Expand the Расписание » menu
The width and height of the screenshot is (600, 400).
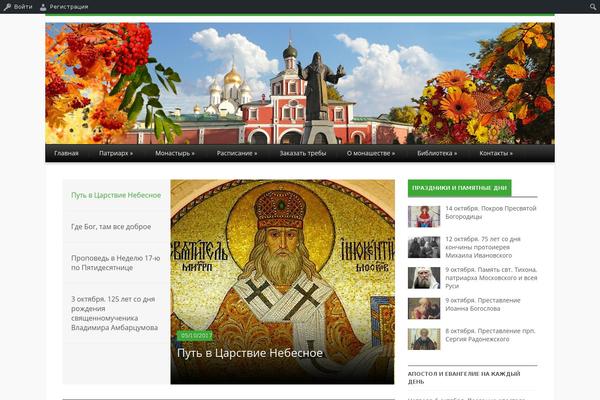coord(237,153)
